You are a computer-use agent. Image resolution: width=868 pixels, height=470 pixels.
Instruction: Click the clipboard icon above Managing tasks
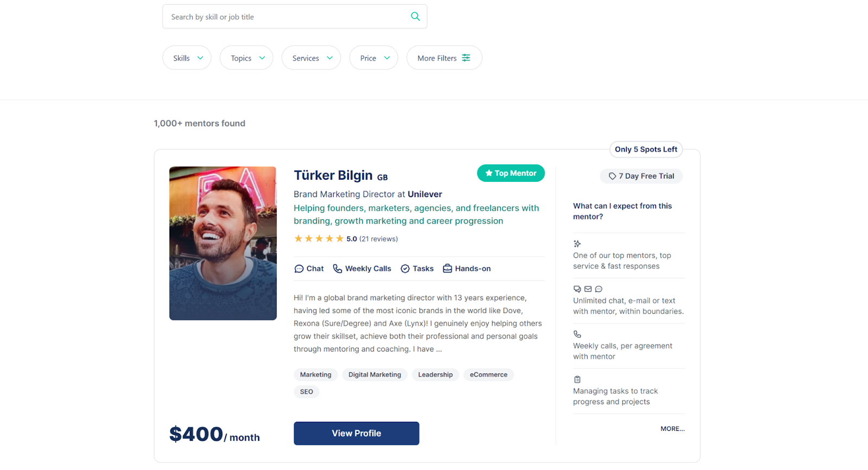point(577,379)
